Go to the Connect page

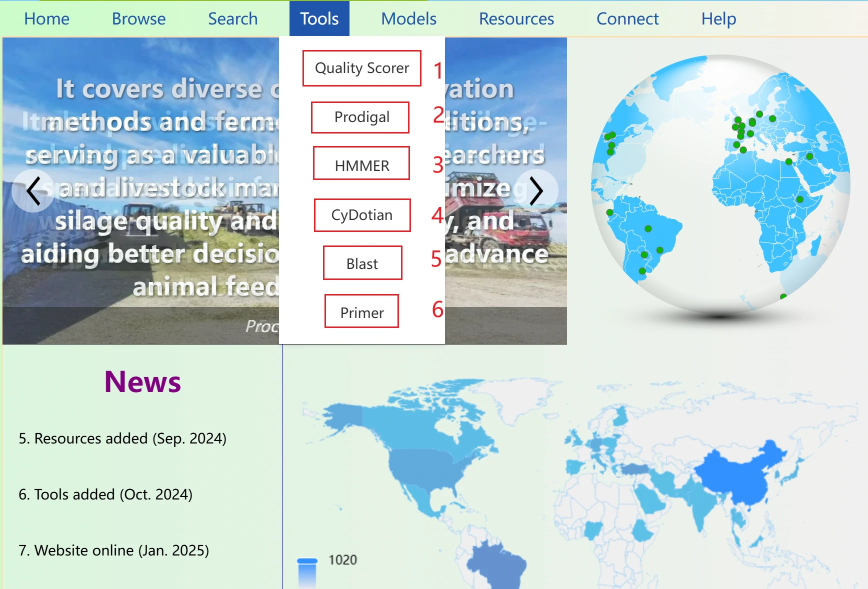tap(627, 18)
